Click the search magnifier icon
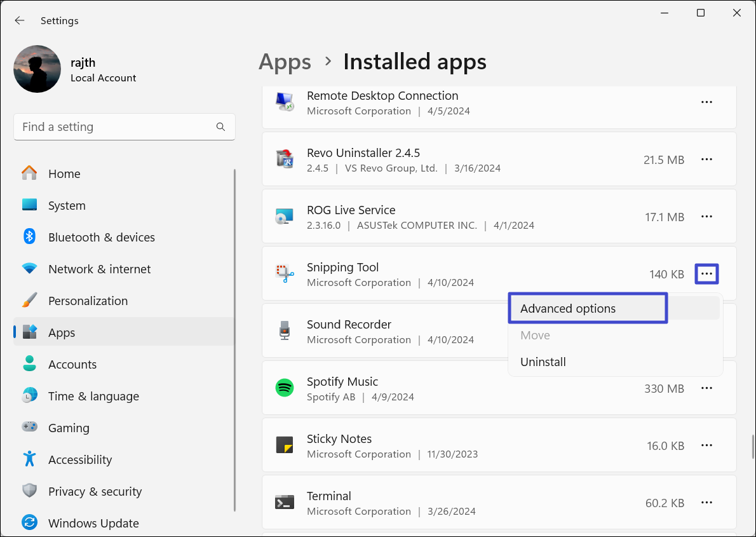 click(x=220, y=127)
